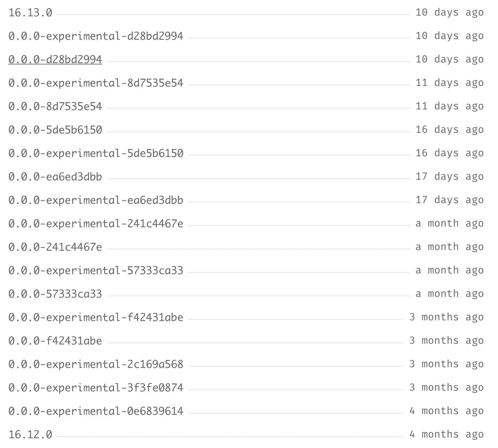Open 0.0.0-experimental-57333ca33 release

[x=96, y=271]
